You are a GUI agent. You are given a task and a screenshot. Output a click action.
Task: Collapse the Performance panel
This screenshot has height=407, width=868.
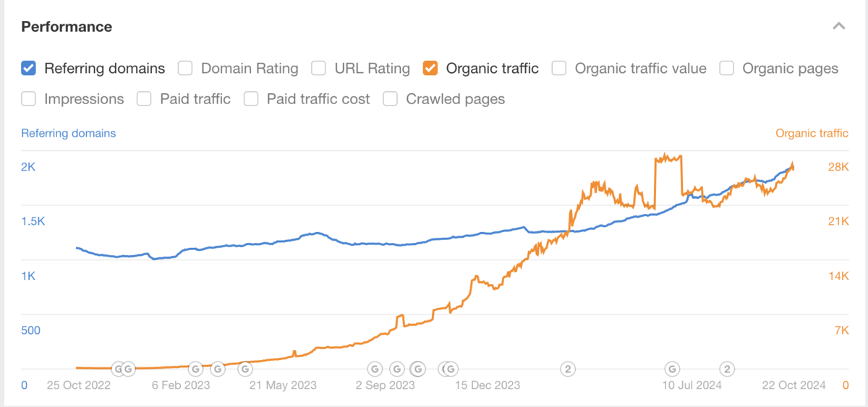[x=839, y=27]
